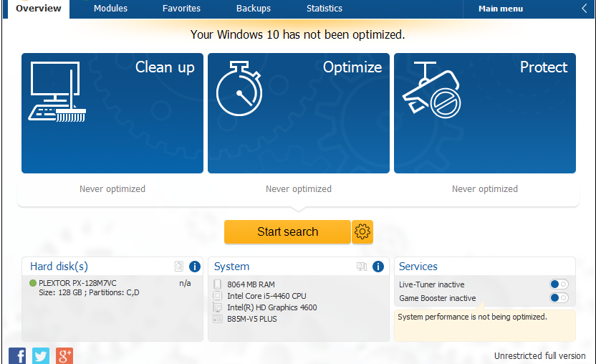The height and width of the screenshot is (364, 596).
Task: Click Game Booster inactive label
Action: coord(438,298)
